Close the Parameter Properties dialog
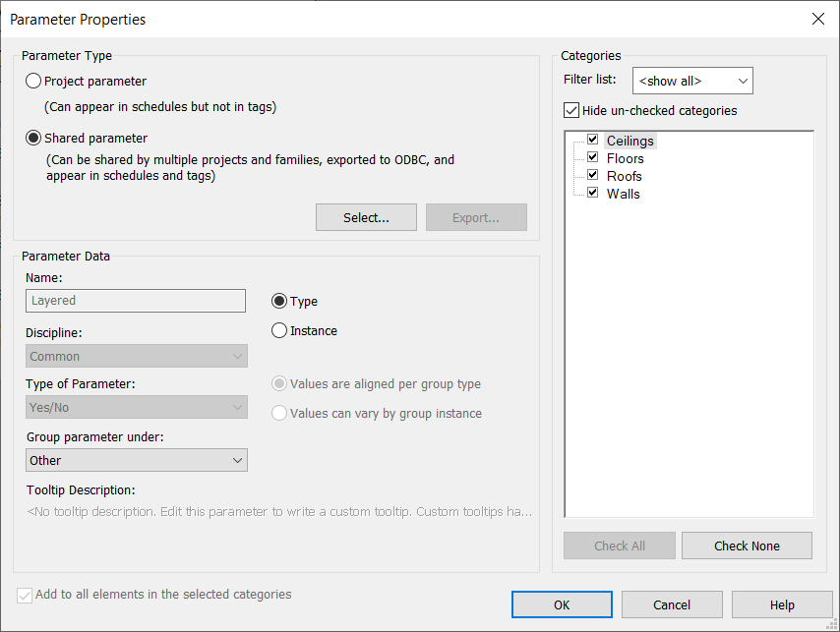This screenshot has width=840, height=632. click(818, 19)
